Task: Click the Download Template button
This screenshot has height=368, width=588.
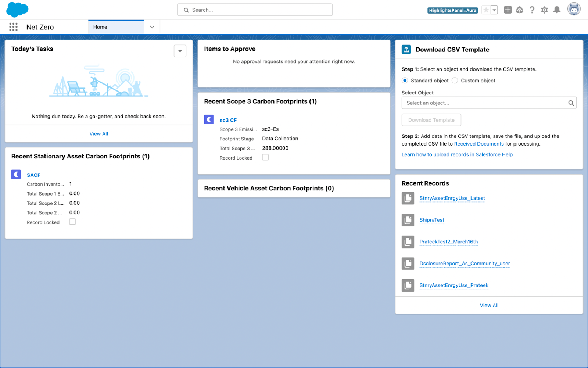Action: [x=431, y=120]
